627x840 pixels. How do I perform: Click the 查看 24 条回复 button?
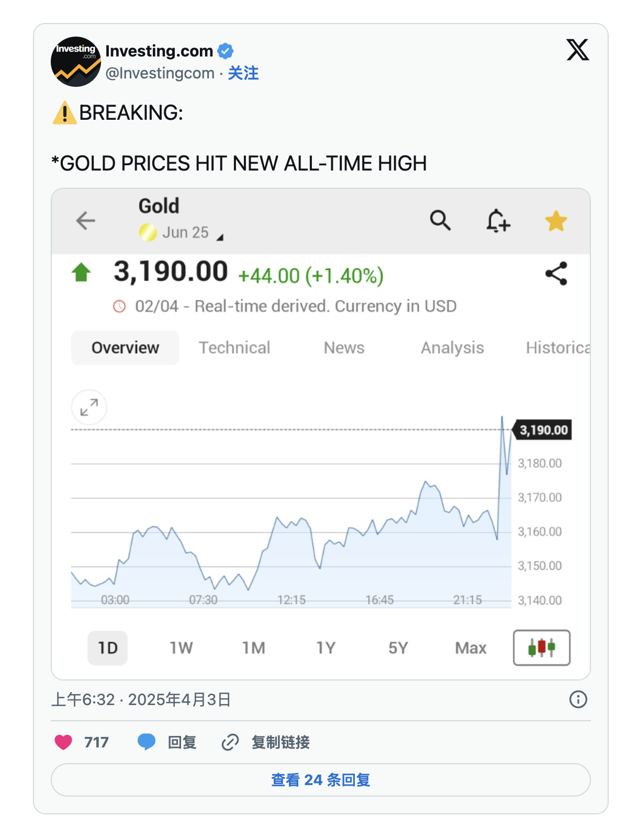click(x=320, y=780)
